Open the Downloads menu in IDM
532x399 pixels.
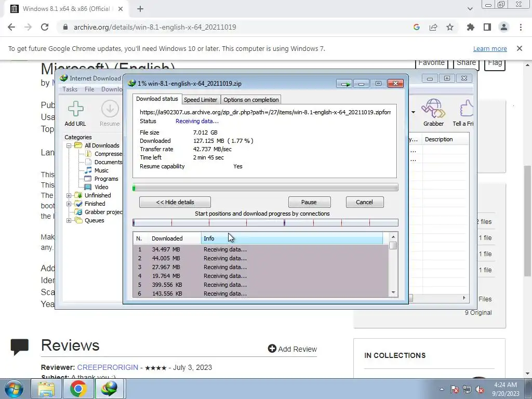112,89
